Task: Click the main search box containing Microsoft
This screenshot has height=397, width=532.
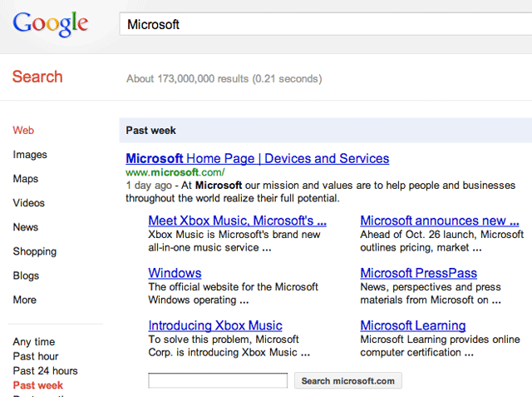Action: click(326, 24)
